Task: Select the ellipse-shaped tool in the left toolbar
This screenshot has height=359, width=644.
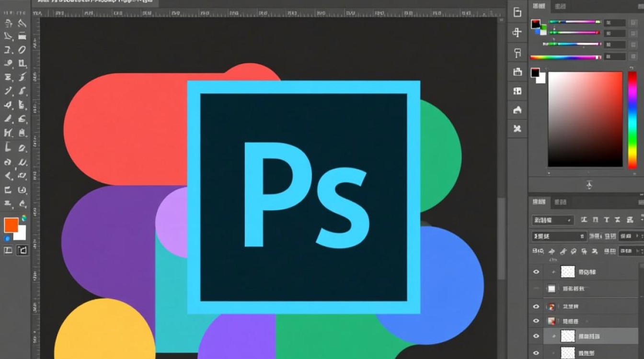Action: (x=22, y=50)
